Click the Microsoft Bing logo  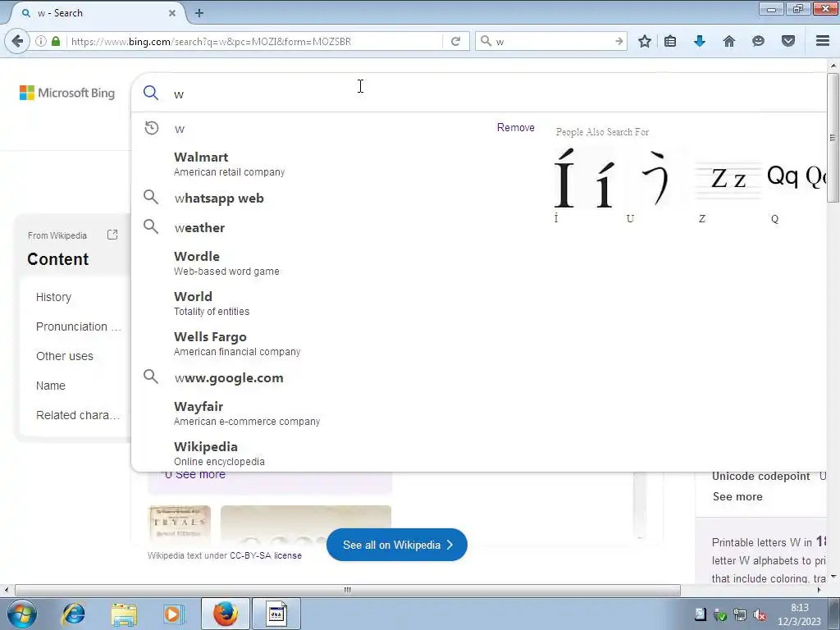tap(67, 93)
